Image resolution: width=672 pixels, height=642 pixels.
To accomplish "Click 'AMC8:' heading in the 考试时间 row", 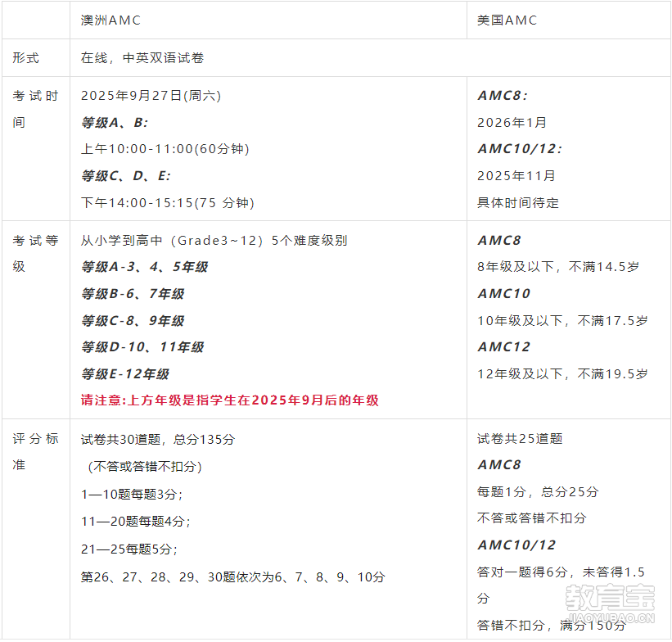I will (503, 95).
